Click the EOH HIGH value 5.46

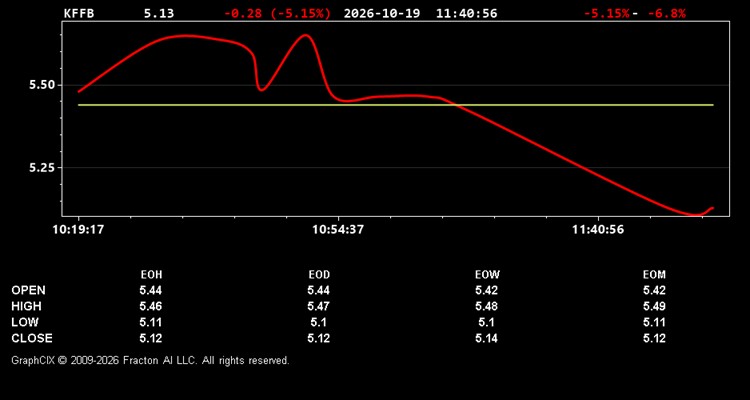point(151,306)
